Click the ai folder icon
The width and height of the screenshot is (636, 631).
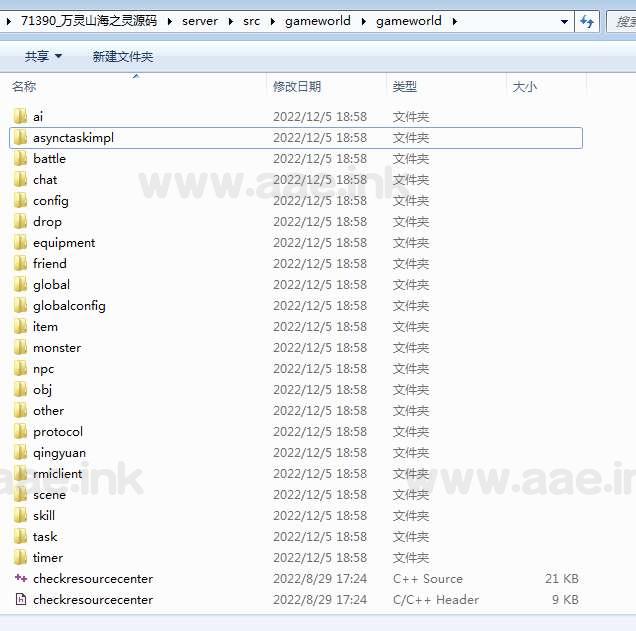tap(20, 116)
